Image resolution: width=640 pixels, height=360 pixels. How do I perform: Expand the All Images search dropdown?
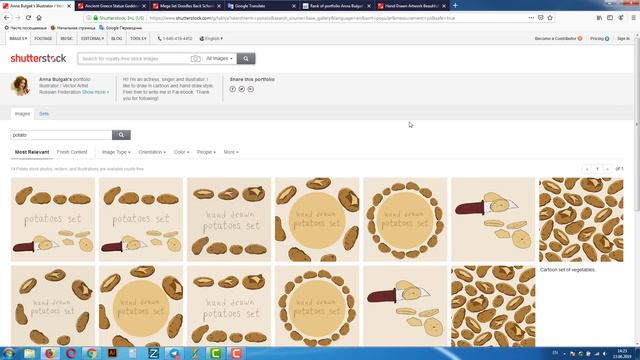pyautogui.click(x=219, y=59)
